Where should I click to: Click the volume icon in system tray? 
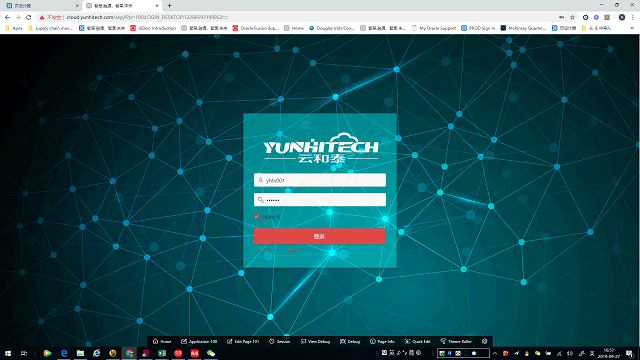pyautogui.click(x=570, y=353)
